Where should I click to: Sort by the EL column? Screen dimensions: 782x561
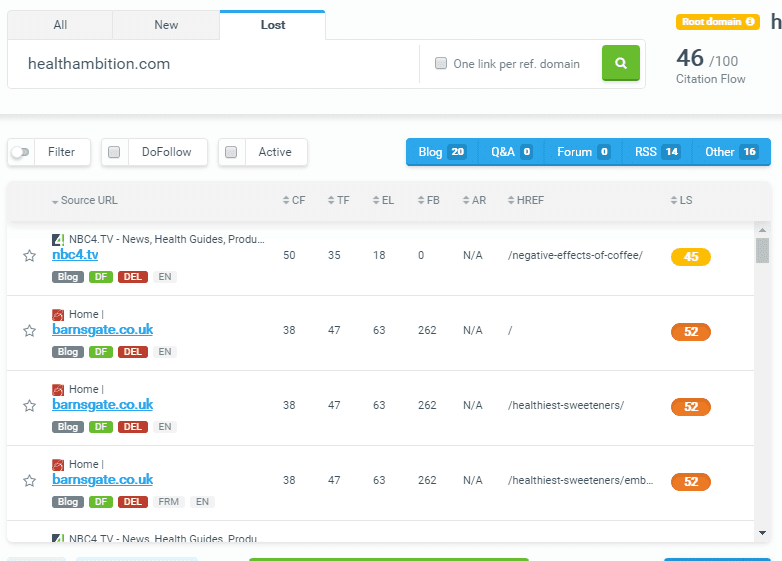383,200
